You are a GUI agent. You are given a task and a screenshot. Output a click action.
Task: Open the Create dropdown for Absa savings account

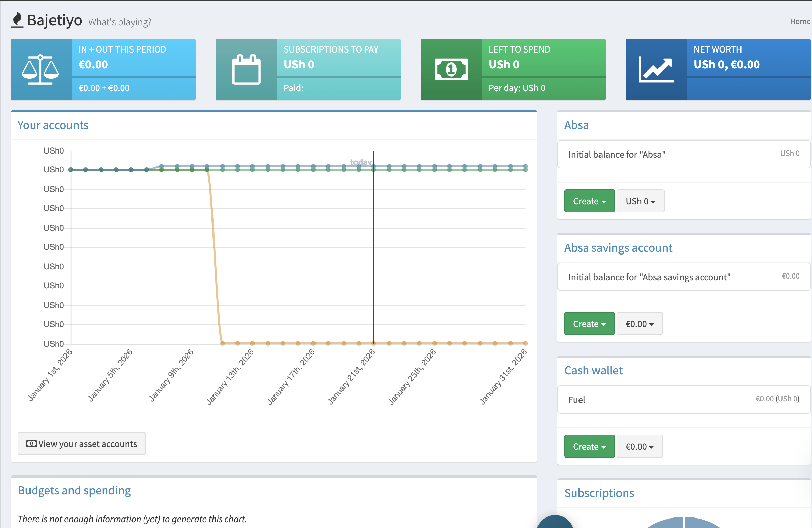tap(589, 323)
